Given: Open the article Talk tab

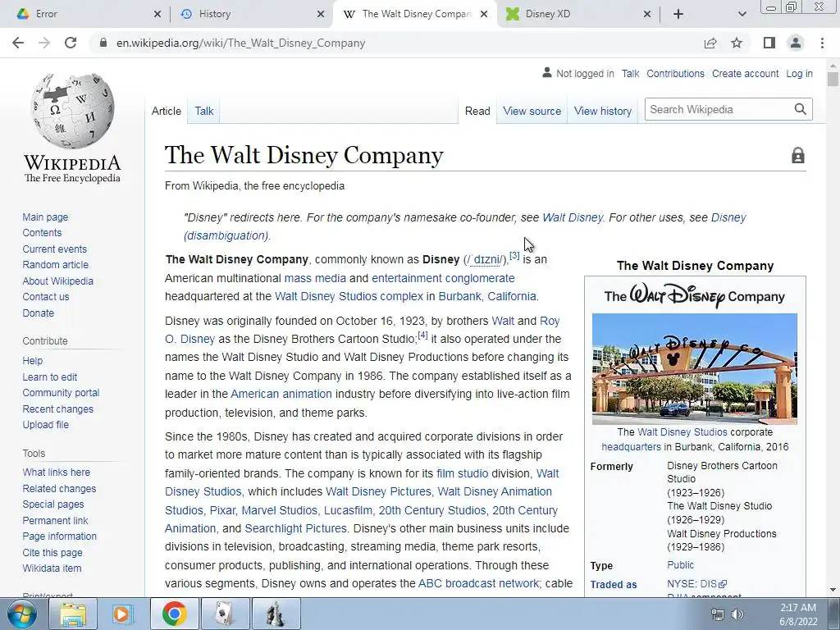Looking at the screenshot, I should tap(203, 111).
